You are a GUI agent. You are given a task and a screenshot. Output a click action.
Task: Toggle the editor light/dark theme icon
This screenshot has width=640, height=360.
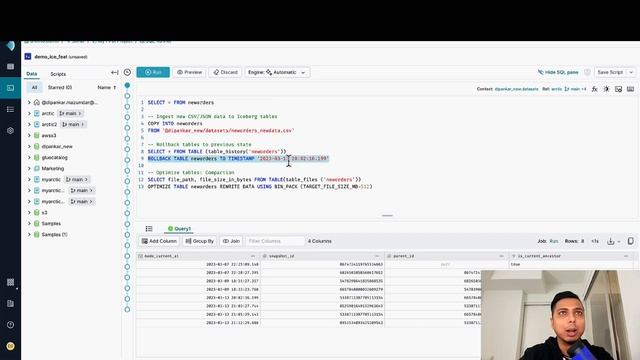tap(607, 89)
